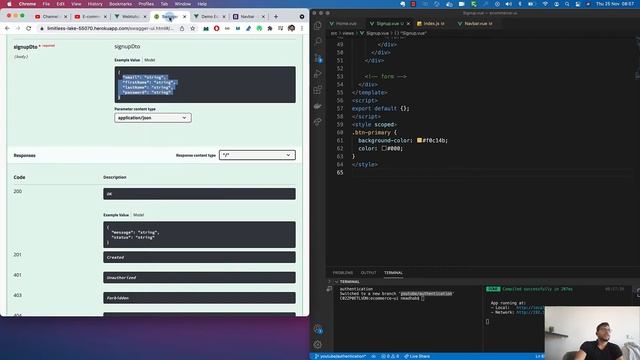Open Accounts icon in VS Code activity bar
Viewport: 640px width, 360px height.
pos(318,329)
